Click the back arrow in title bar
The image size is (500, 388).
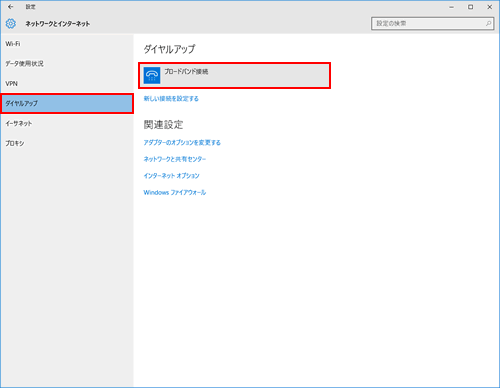point(11,7)
